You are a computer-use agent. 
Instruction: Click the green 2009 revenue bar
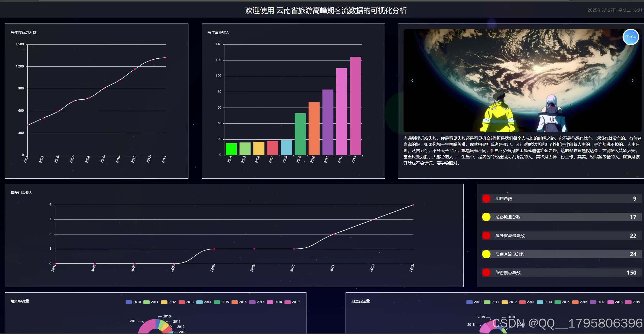point(300,134)
